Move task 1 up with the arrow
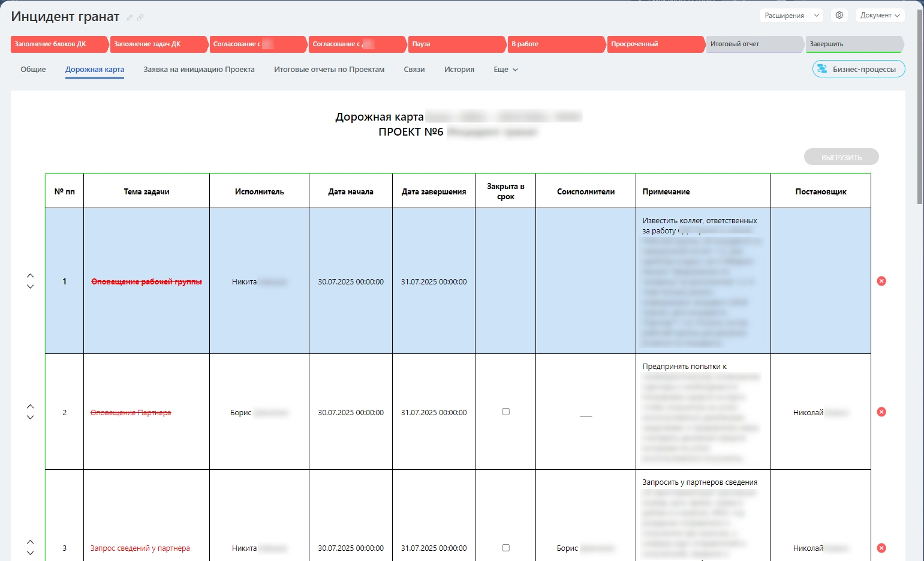 click(x=31, y=275)
